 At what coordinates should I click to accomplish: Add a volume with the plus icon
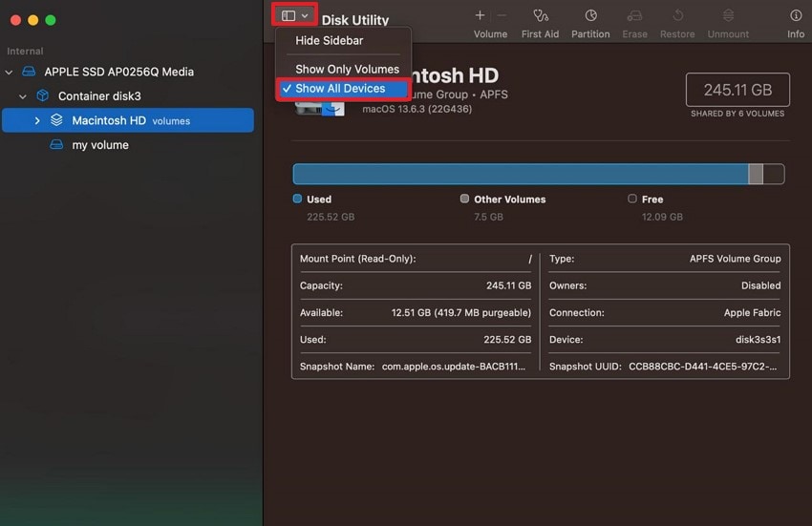coord(481,15)
